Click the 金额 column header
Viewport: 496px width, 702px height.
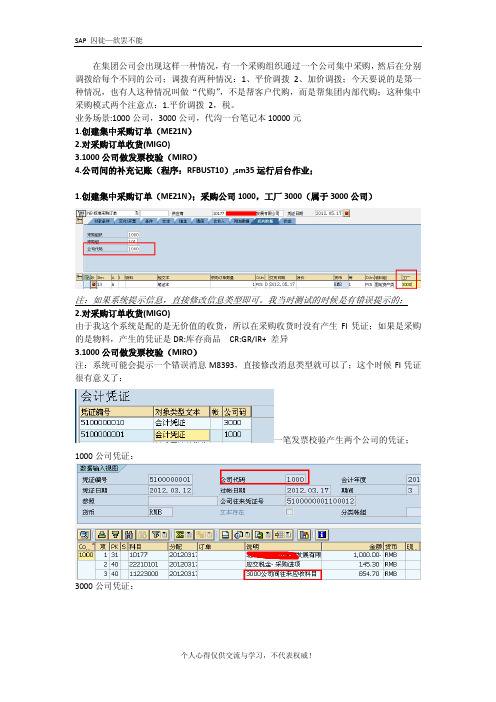[352, 546]
